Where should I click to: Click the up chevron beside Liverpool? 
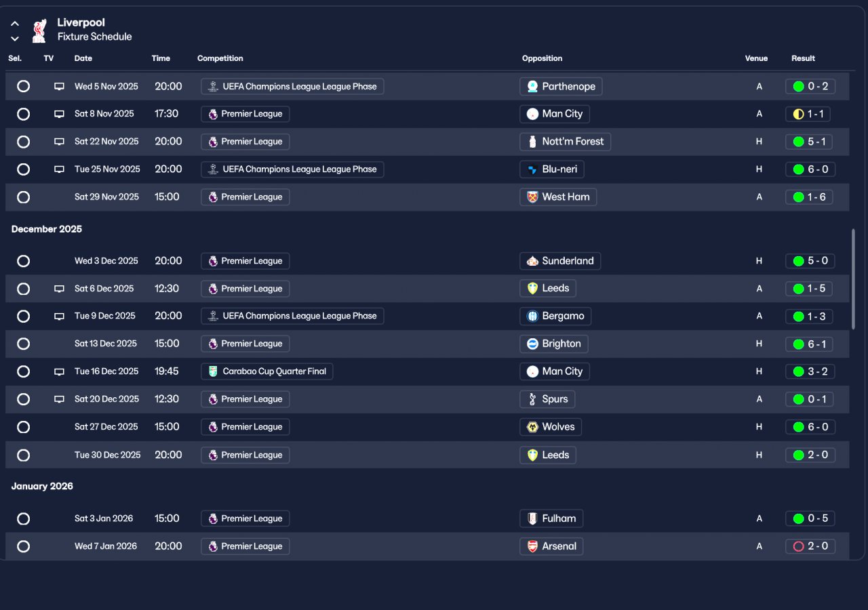[15, 24]
